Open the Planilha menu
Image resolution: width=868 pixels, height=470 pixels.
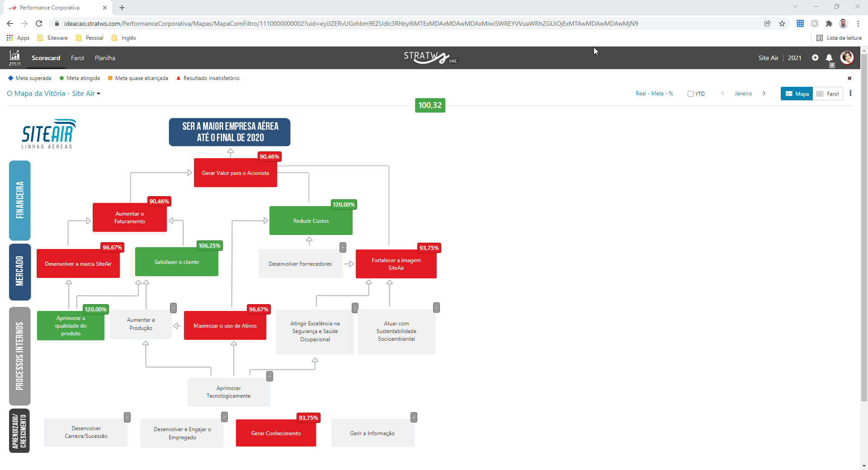[x=105, y=58]
